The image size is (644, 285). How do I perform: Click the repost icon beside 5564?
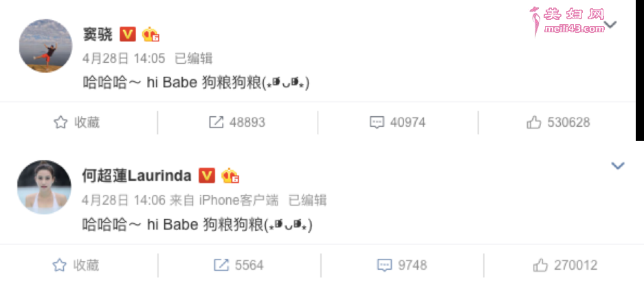pos(221,265)
